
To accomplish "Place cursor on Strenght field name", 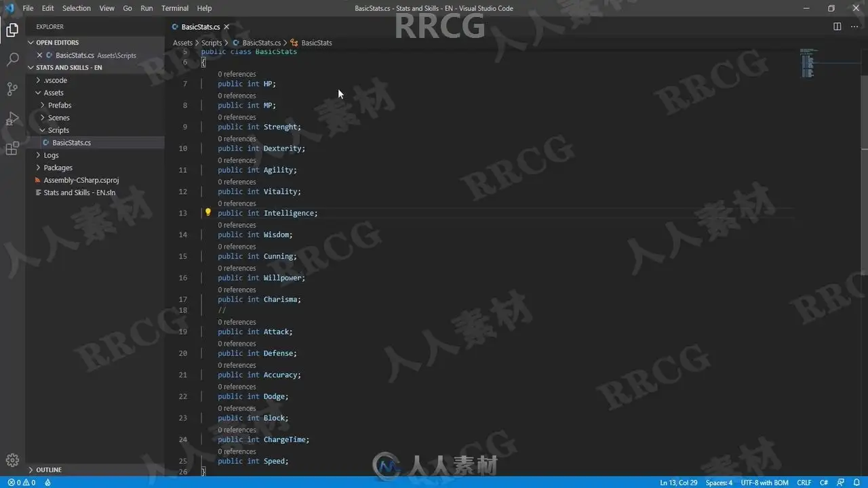I will tap(280, 127).
